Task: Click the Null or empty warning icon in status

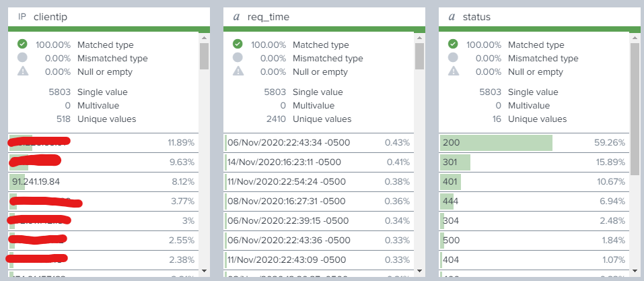Action: click(x=453, y=71)
